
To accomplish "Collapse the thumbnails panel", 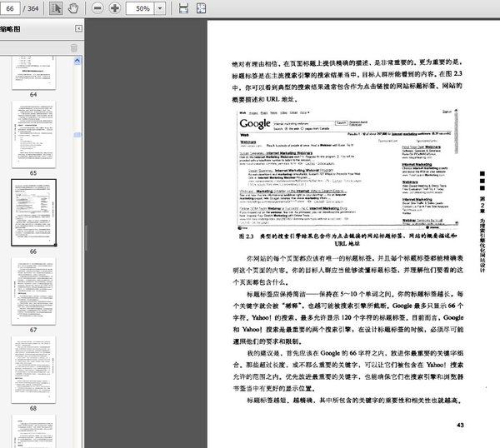I will pyautogui.click(x=78, y=29).
